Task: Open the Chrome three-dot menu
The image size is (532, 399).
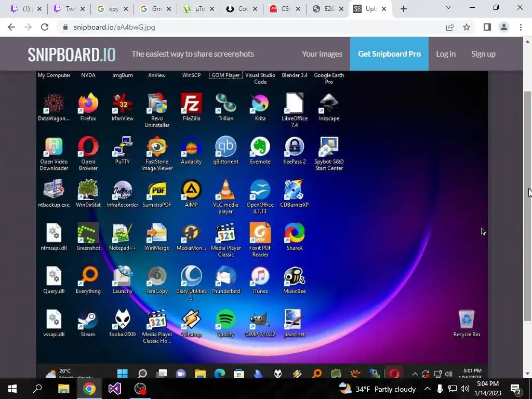Action: tap(521, 27)
